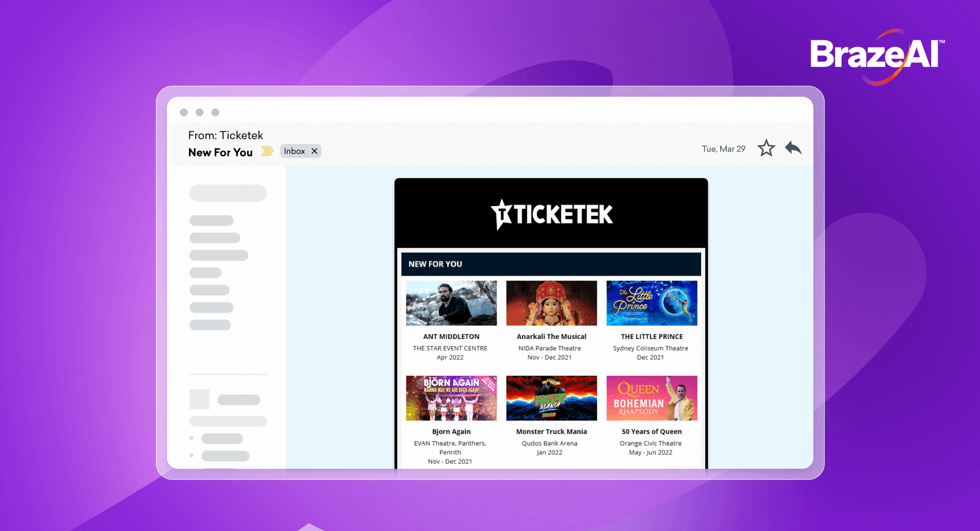This screenshot has width=980, height=531.
Task: Select From: Ticketek sender text
Action: click(x=226, y=135)
